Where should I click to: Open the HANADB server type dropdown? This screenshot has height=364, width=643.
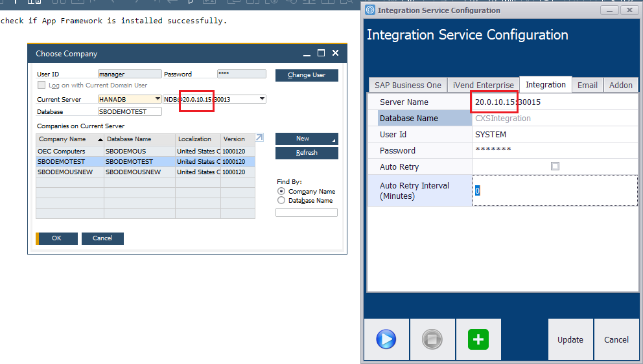(x=158, y=99)
